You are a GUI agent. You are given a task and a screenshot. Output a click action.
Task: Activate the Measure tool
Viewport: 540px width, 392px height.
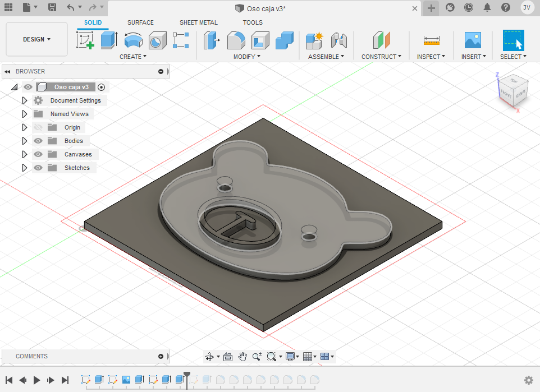[432, 40]
